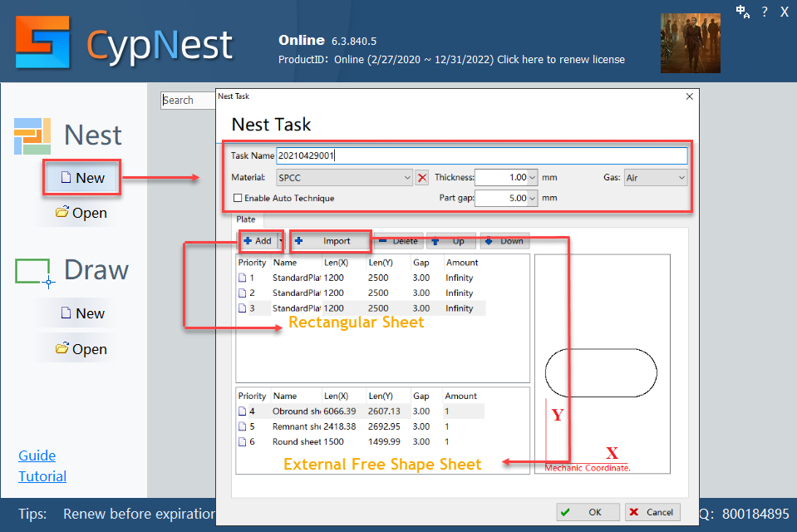
Task: Select the Obround sheet row
Action: (361, 411)
